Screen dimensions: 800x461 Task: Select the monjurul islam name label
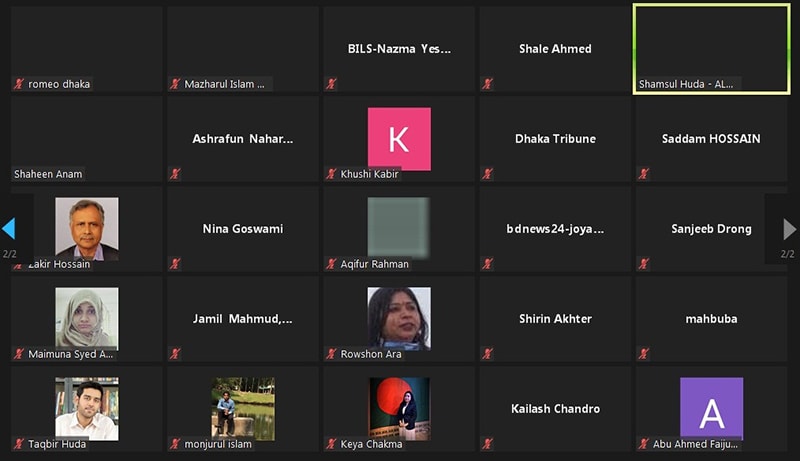click(218, 444)
